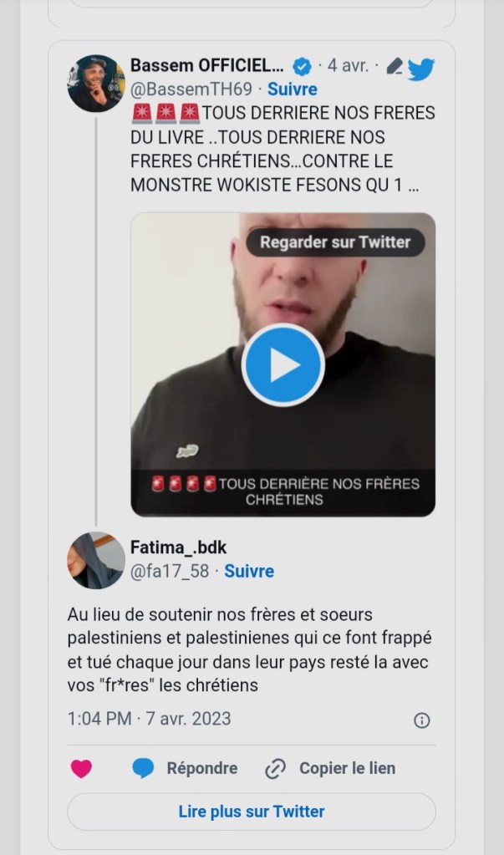This screenshot has width=504, height=855.
Task: Open the tweet info circle icon
Action: 421,720
